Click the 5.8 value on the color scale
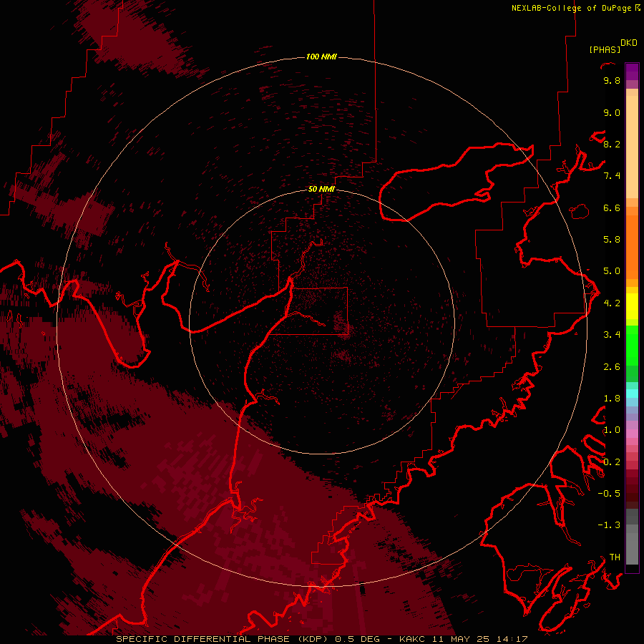 [612, 240]
